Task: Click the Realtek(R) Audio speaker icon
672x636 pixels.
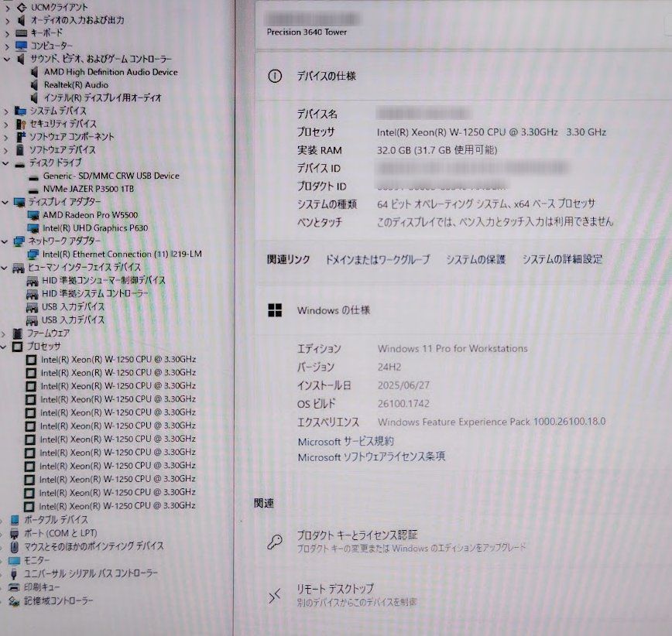Action: pos(35,85)
